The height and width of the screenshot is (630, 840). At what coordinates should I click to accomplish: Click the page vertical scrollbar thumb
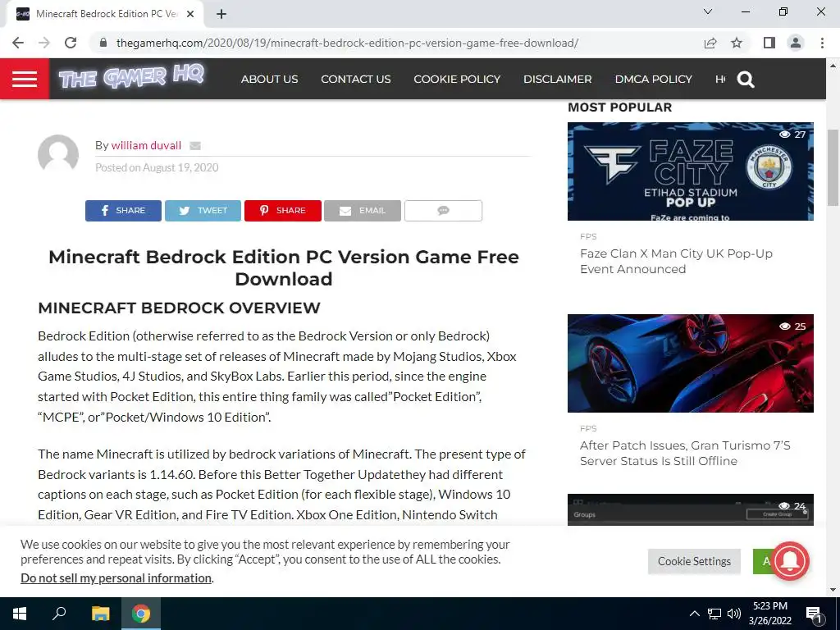pos(833,167)
